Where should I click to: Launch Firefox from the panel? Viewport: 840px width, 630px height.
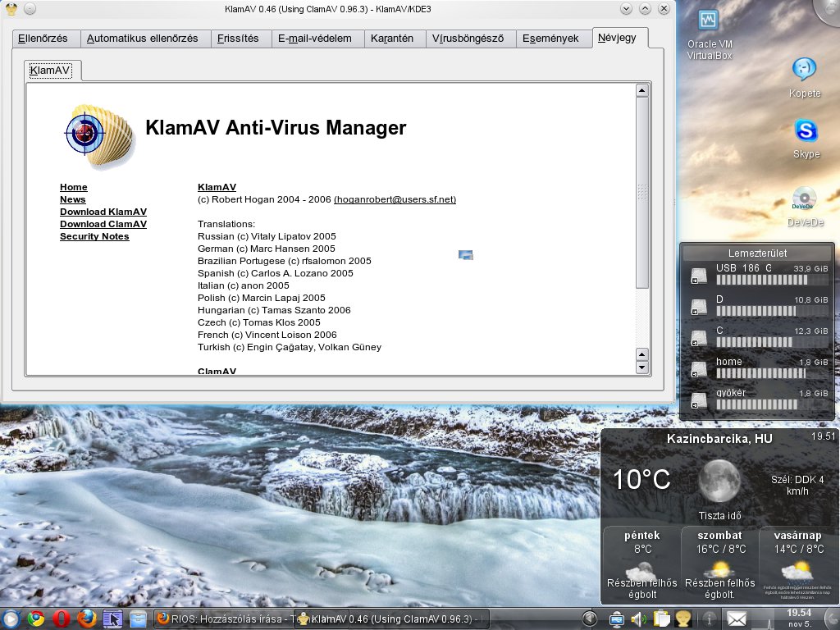point(87,619)
